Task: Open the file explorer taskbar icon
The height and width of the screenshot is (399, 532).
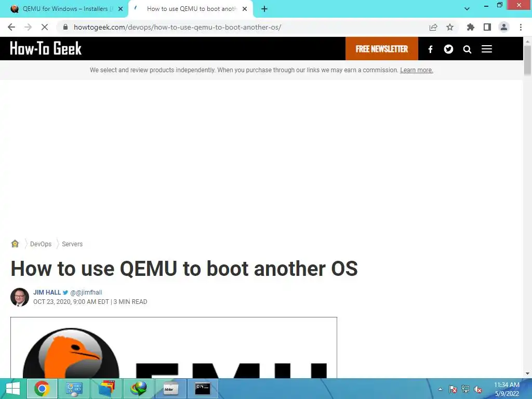Action: (x=107, y=389)
